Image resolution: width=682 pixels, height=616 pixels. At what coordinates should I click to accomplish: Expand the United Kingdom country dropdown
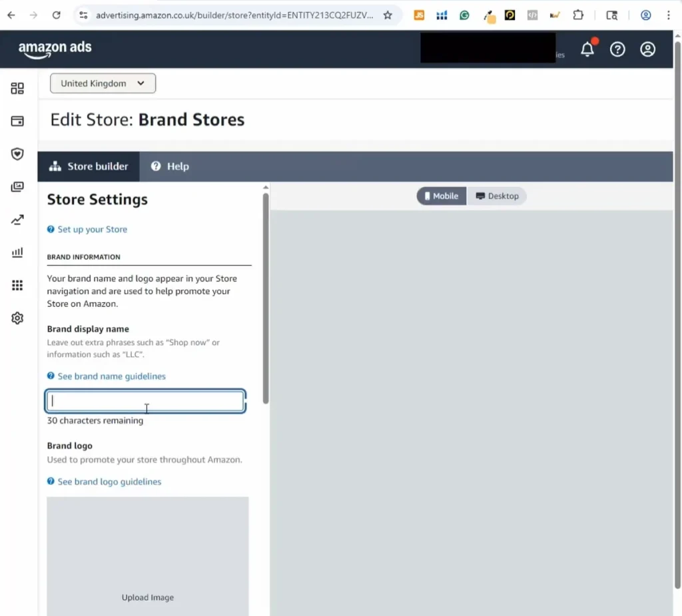pyautogui.click(x=103, y=83)
